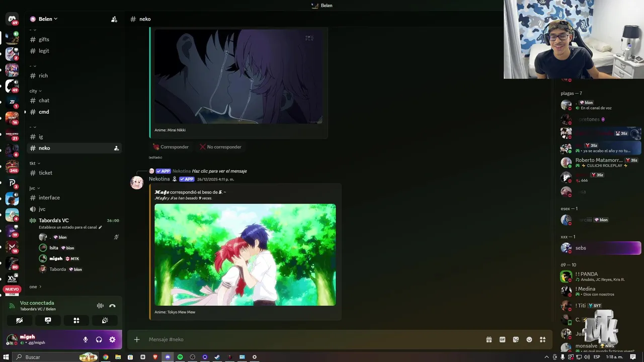
Task: Open the interface channel
Action: tap(74, 198)
